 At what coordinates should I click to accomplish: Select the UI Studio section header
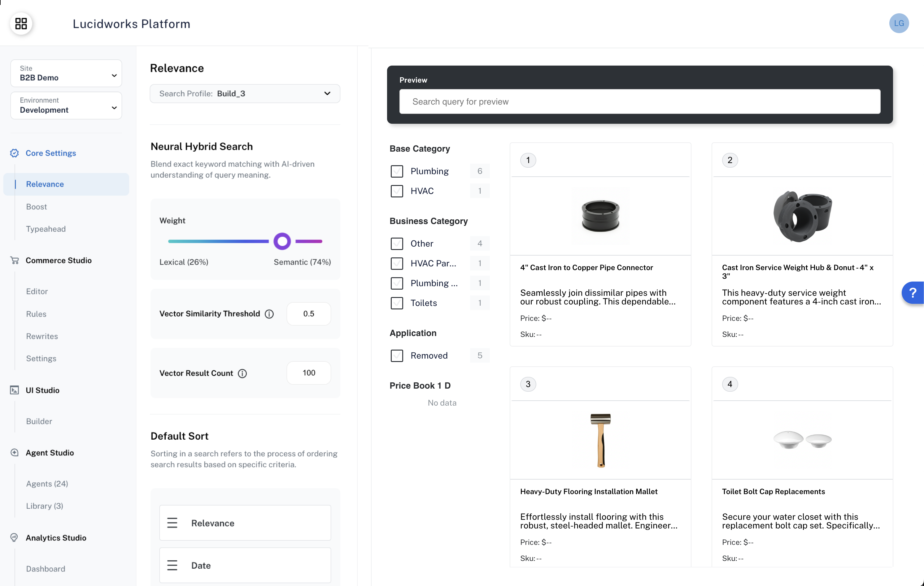pos(43,390)
